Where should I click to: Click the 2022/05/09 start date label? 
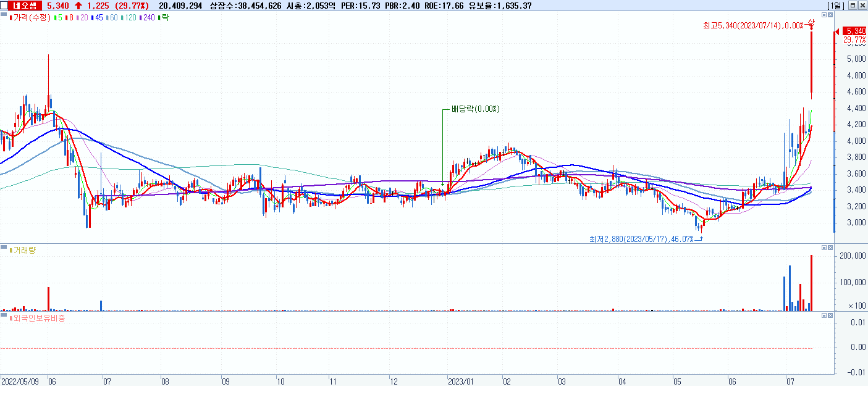pyautogui.click(x=20, y=381)
